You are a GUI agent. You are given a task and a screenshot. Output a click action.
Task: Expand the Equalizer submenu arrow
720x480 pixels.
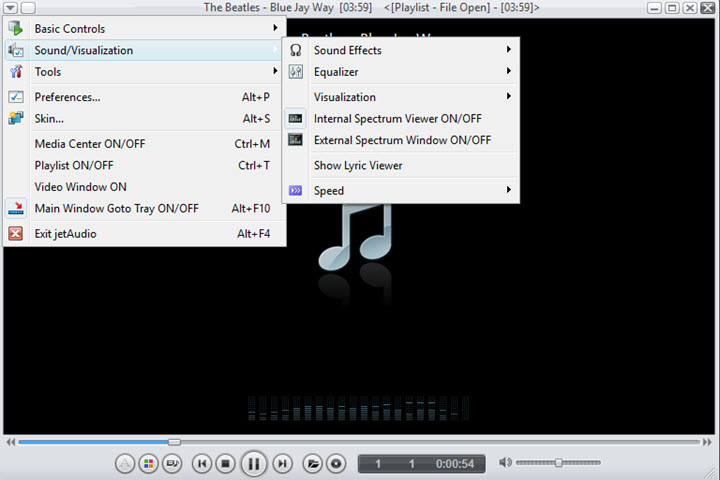pyautogui.click(x=509, y=71)
